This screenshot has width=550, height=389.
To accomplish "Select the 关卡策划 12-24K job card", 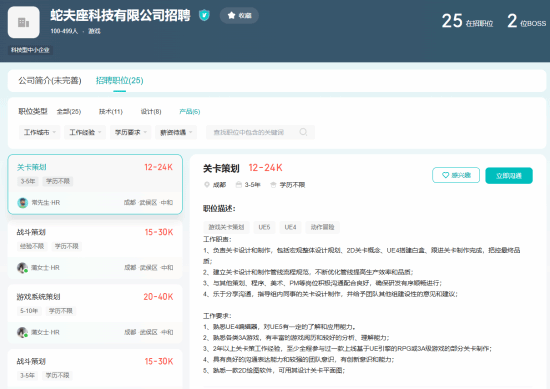I will click(95, 184).
